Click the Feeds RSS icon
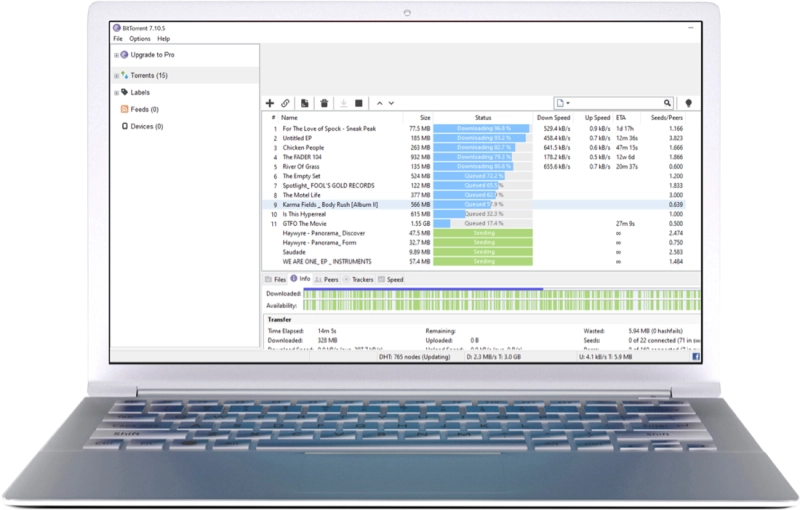 tap(124, 109)
